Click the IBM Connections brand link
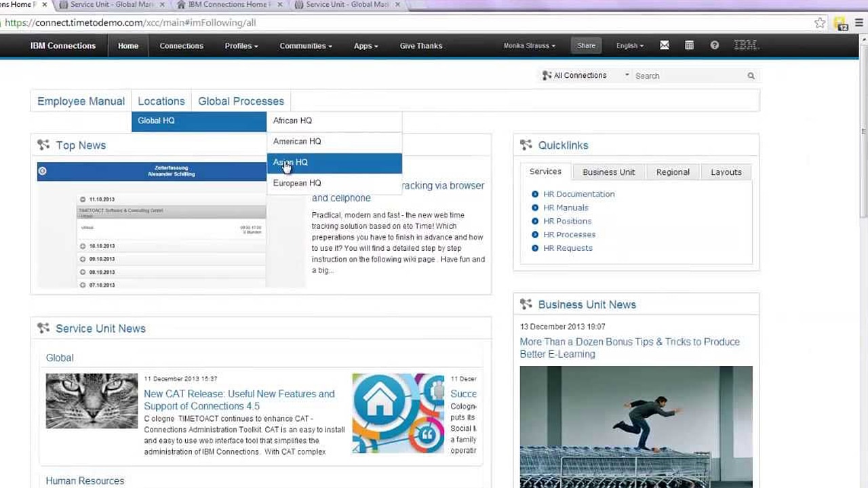The width and height of the screenshot is (868, 488). point(63,46)
